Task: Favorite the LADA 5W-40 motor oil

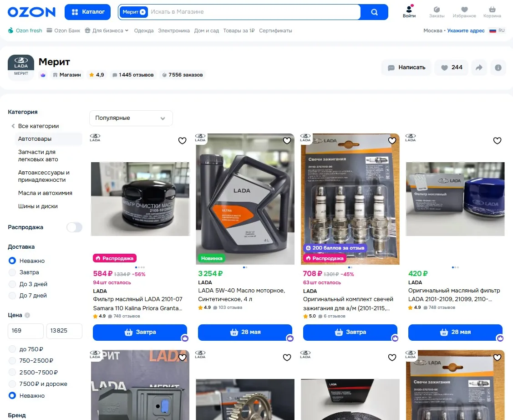Action: [x=287, y=140]
